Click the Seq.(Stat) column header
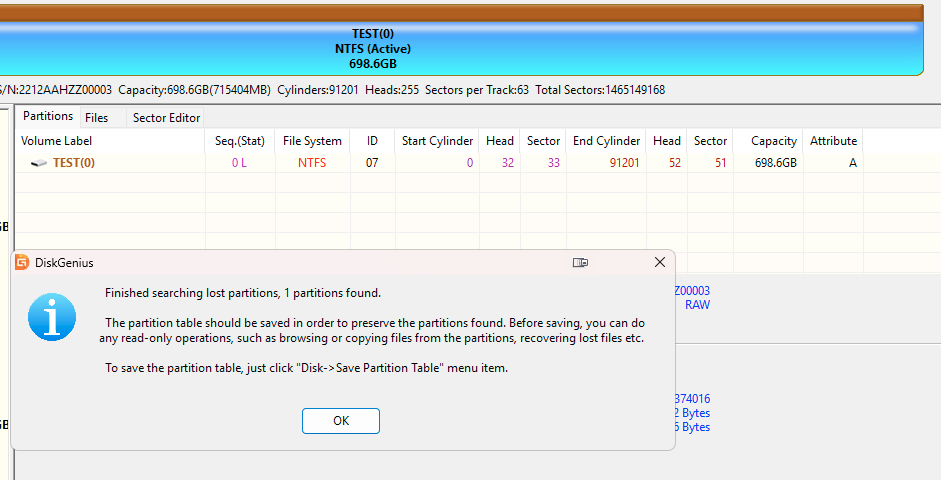Viewport: 941px width, 480px height. click(x=240, y=141)
